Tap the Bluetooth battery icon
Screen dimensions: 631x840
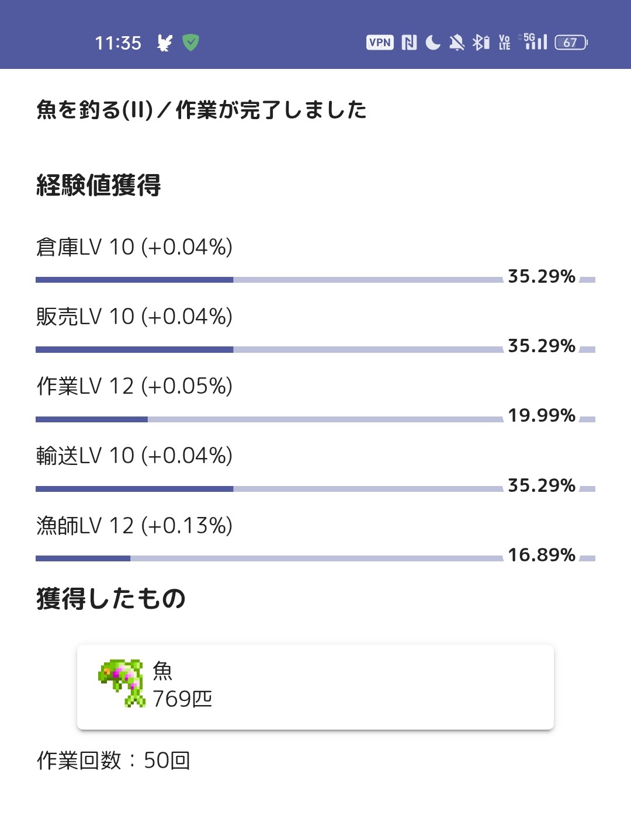[x=481, y=42]
